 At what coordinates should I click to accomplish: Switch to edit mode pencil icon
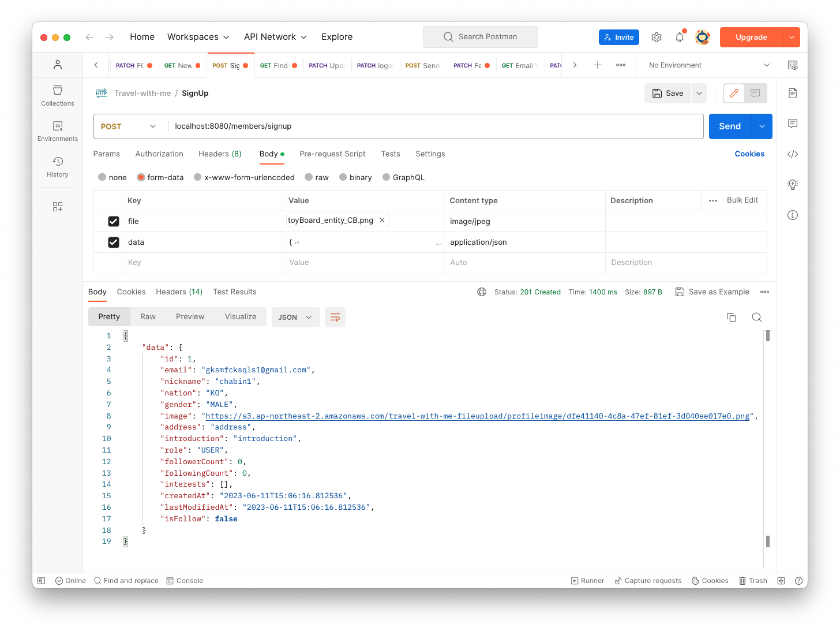[734, 93]
